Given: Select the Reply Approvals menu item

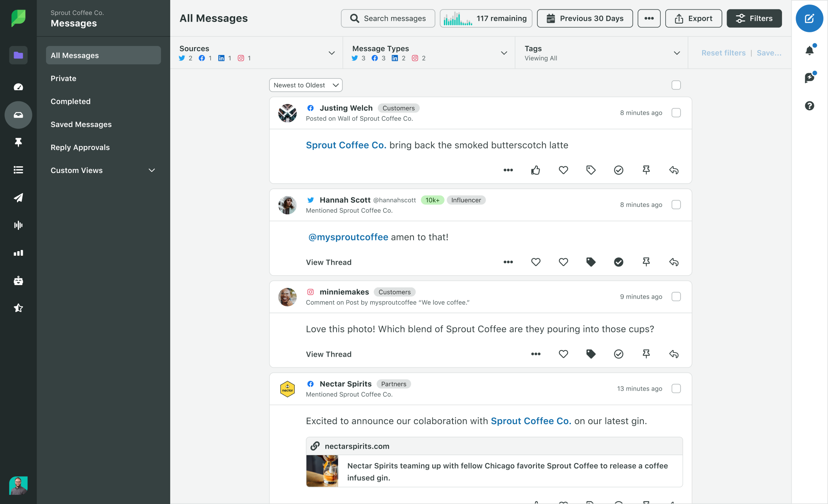Looking at the screenshot, I should pos(80,147).
